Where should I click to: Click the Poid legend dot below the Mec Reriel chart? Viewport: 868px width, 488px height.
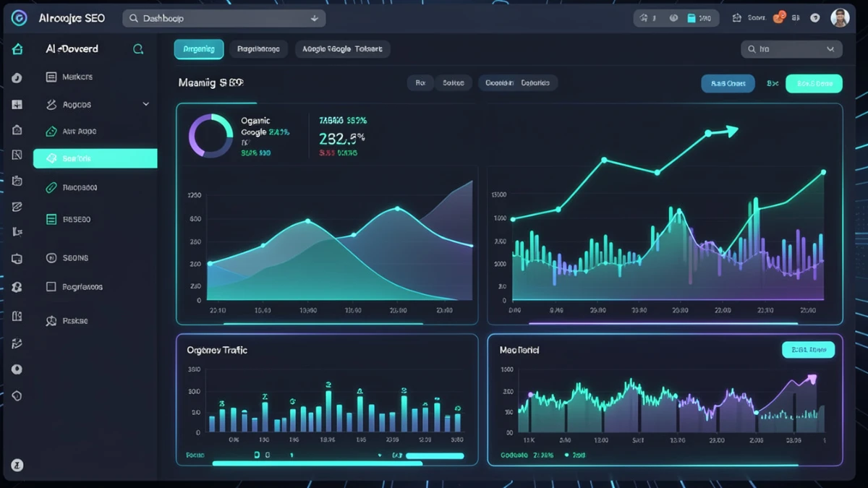pyautogui.click(x=567, y=455)
